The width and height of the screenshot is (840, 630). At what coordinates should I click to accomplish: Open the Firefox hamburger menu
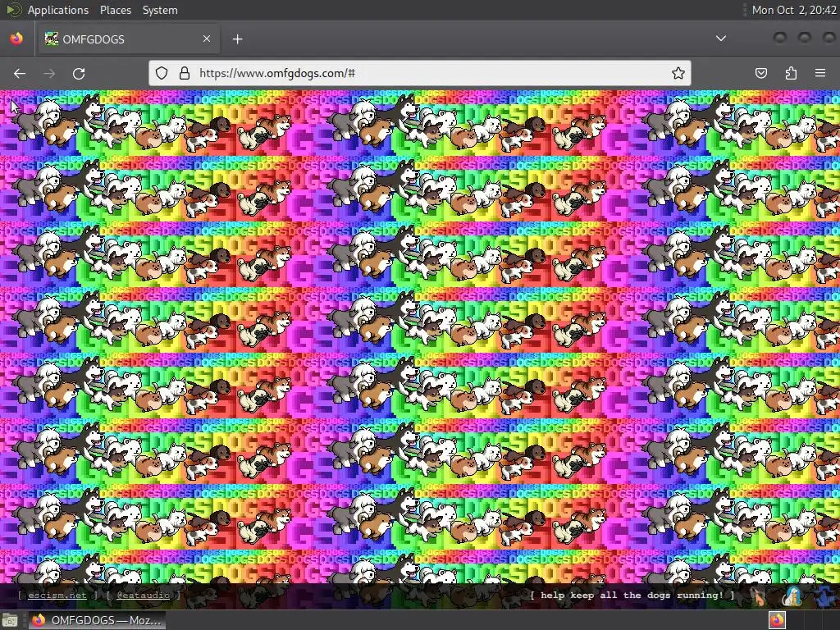(x=820, y=73)
